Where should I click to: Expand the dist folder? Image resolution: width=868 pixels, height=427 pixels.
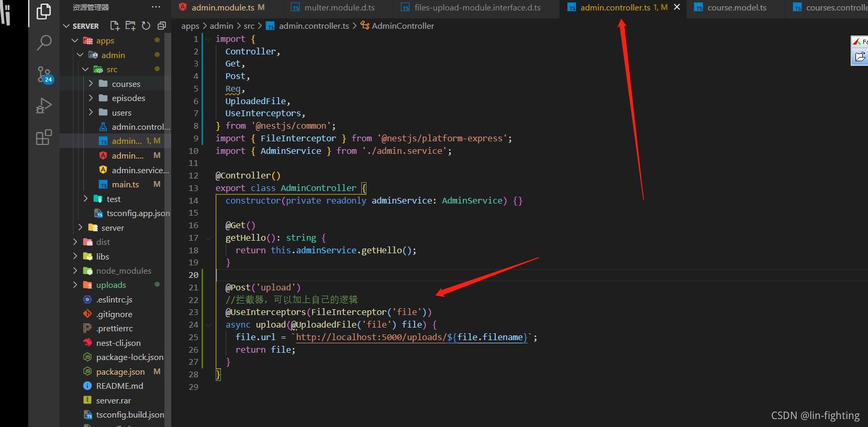75,242
